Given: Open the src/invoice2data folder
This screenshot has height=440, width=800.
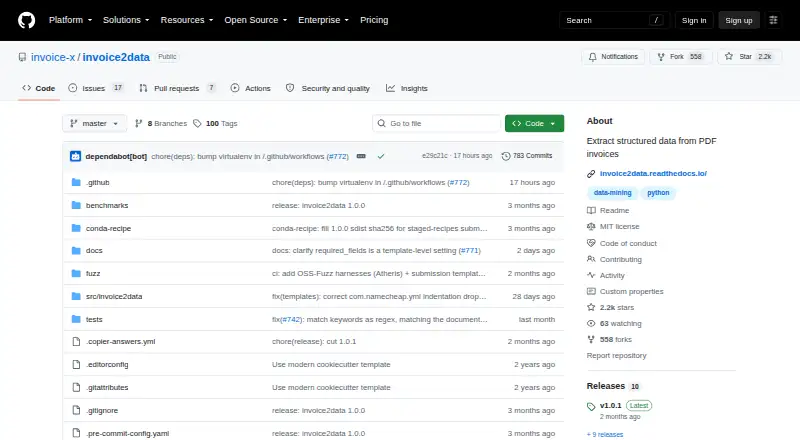Looking at the screenshot, I should tap(114, 296).
